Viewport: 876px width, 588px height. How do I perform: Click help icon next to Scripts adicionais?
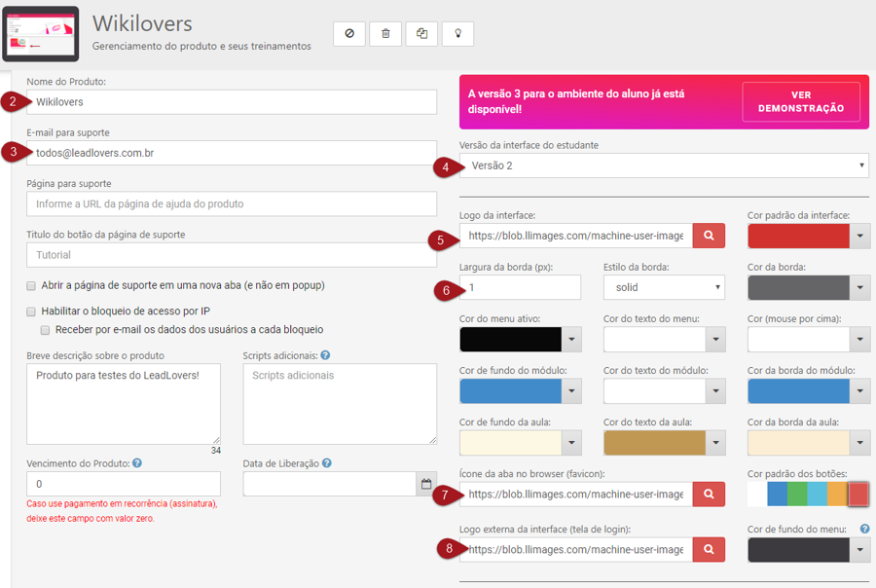pos(325,356)
